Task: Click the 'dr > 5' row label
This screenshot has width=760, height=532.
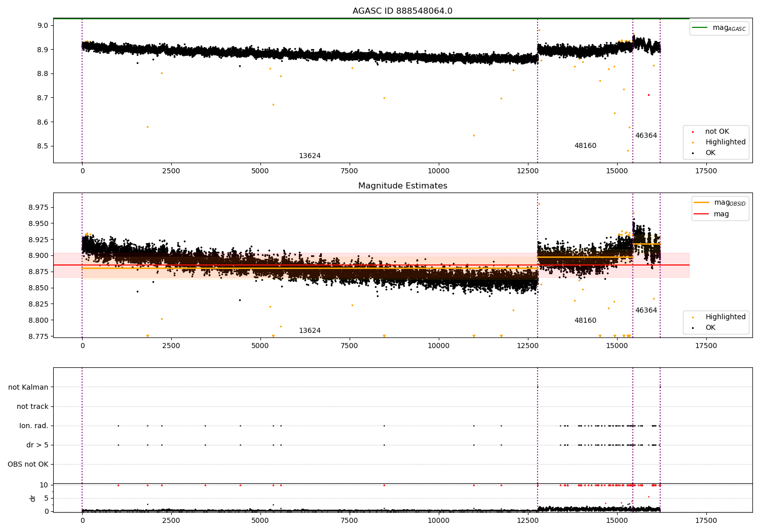Action: coord(37,445)
